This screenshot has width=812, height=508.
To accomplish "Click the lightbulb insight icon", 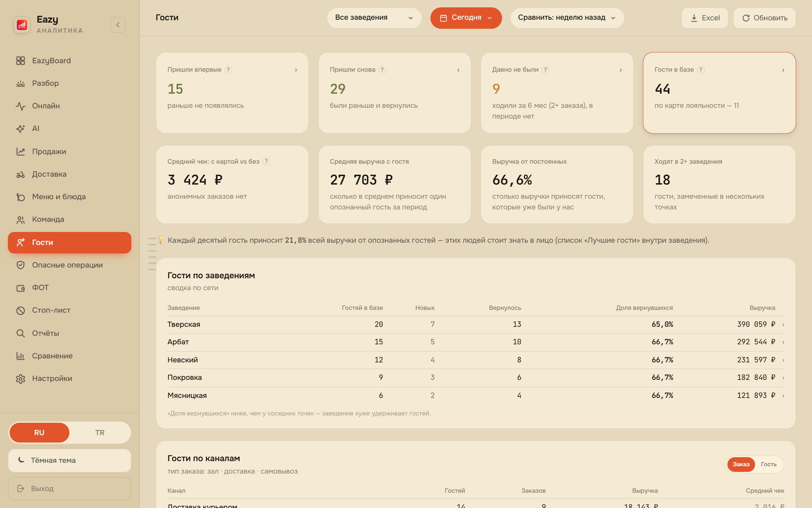I will [160, 240].
